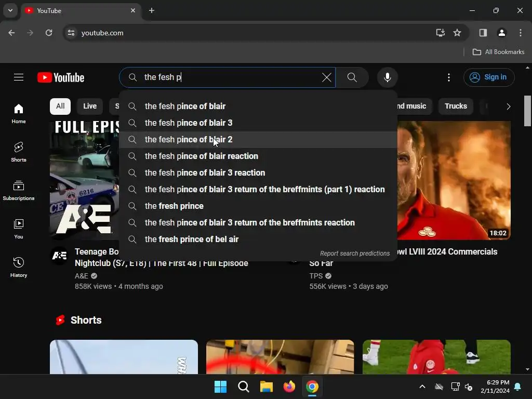
Task: Open the tab search dropdown
Action: [x=10, y=10]
